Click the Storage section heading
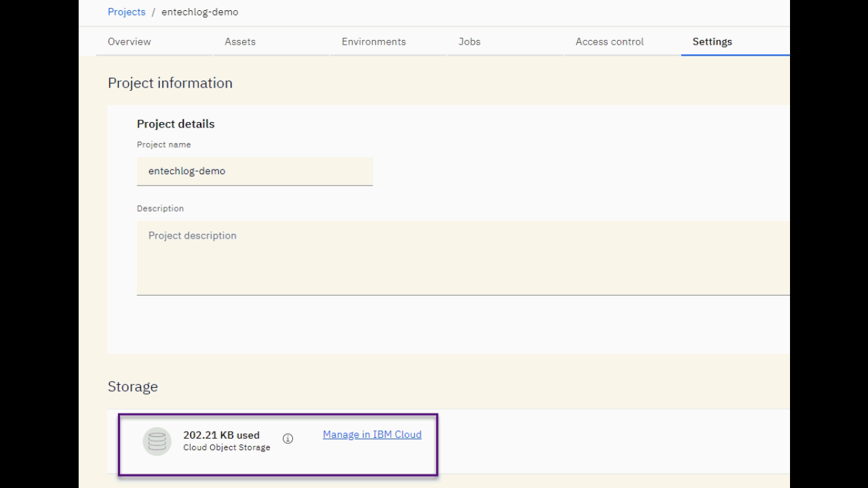 pyautogui.click(x=133, y=386)
